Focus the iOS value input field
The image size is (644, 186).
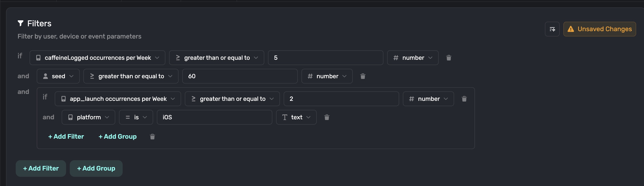[214, 117]
